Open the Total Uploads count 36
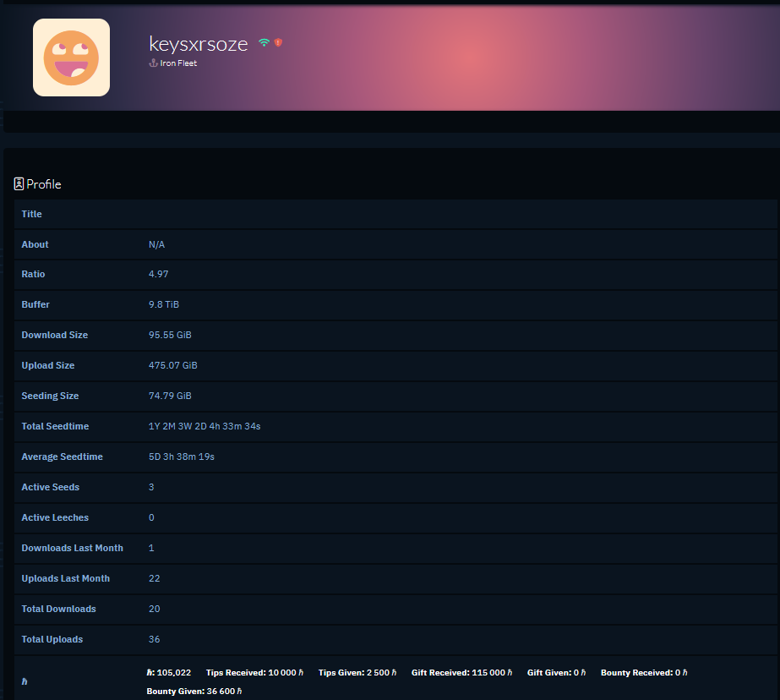Image resolution: width=780 pixels, height=700 pixels. click(154, 639)
